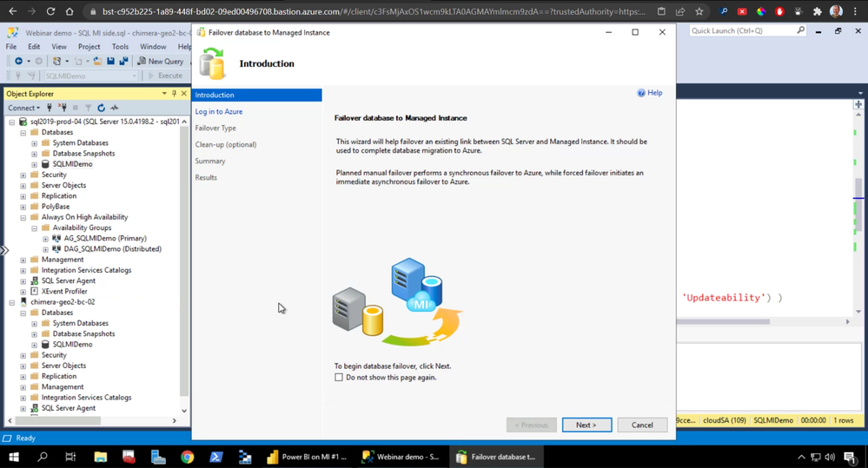Collapse the sql2019-prod-04 server node
868x468 pixels.
click(x=12, y=122)
